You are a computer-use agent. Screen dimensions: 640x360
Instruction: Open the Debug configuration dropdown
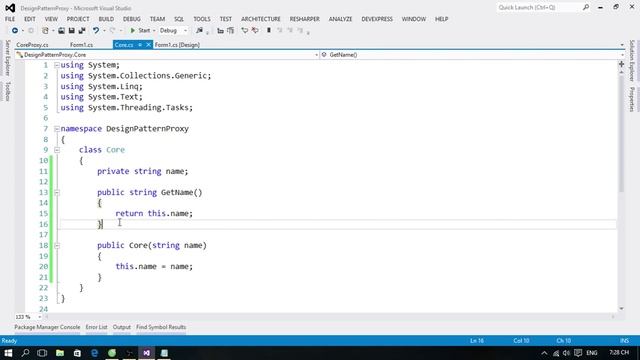173,31
